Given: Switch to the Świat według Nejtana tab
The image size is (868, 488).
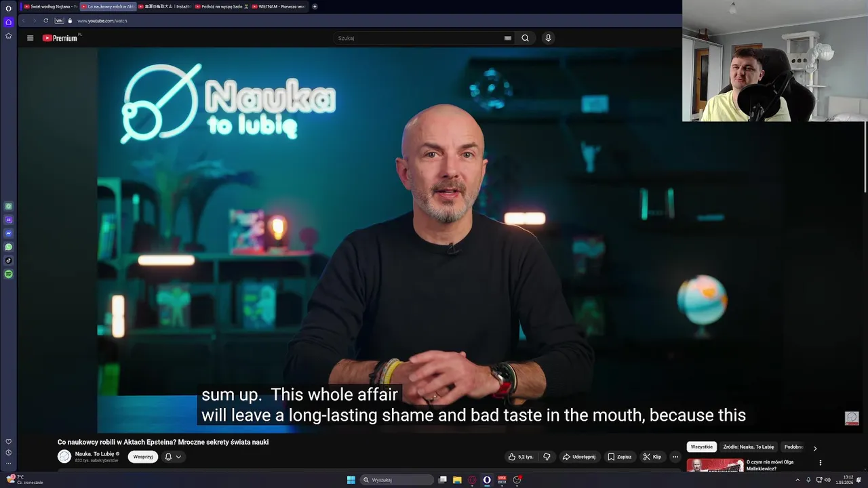Looking at the screenshot, I should click(x=50, y=6).
